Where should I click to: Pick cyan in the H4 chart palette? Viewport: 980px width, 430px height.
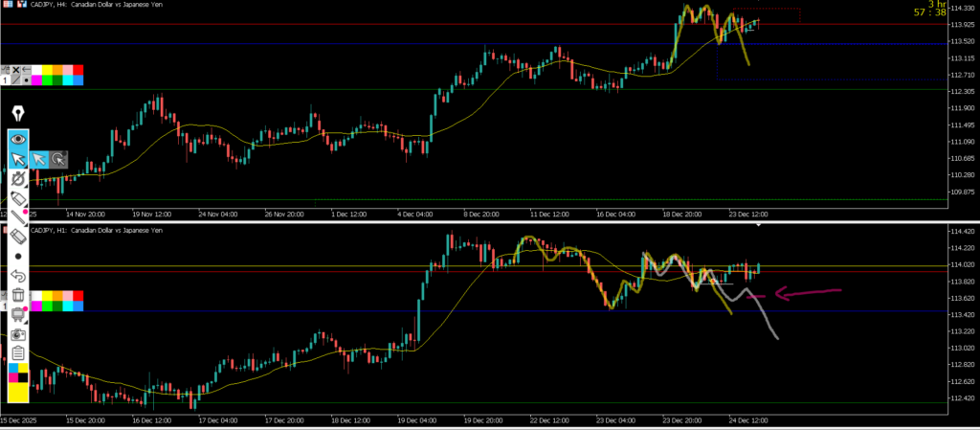(x=68, y=80)
